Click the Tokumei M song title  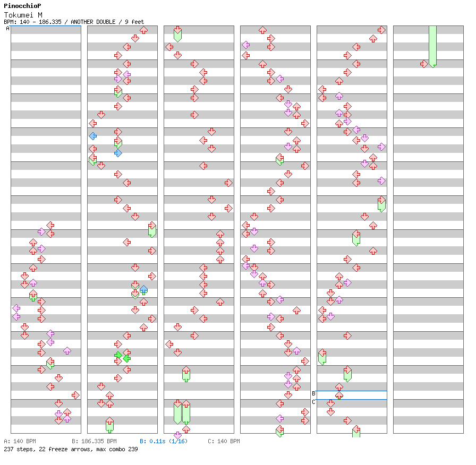[23, 15]
